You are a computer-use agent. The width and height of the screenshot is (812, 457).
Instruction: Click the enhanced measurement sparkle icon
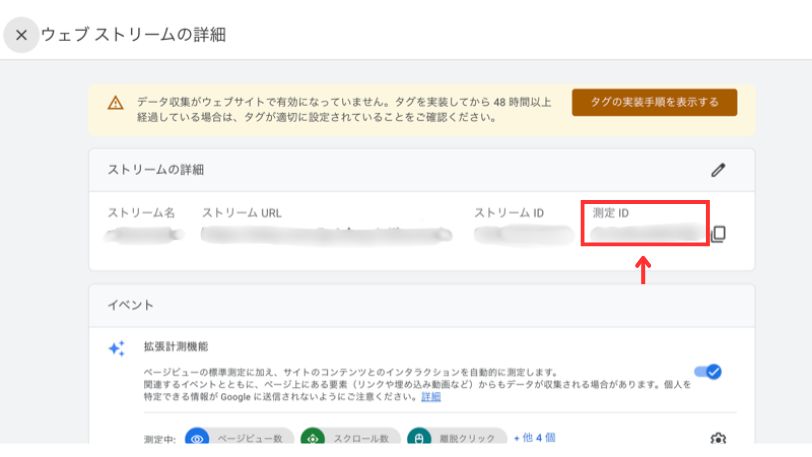click(116, 348)
